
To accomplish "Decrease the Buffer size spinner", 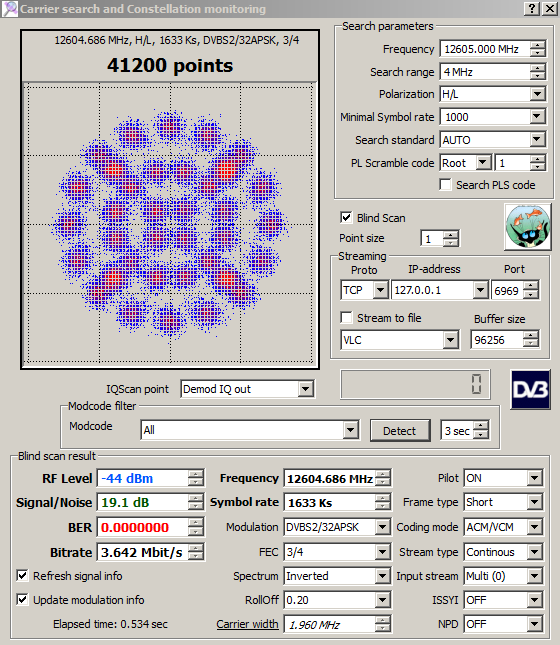I will [531, 344].
